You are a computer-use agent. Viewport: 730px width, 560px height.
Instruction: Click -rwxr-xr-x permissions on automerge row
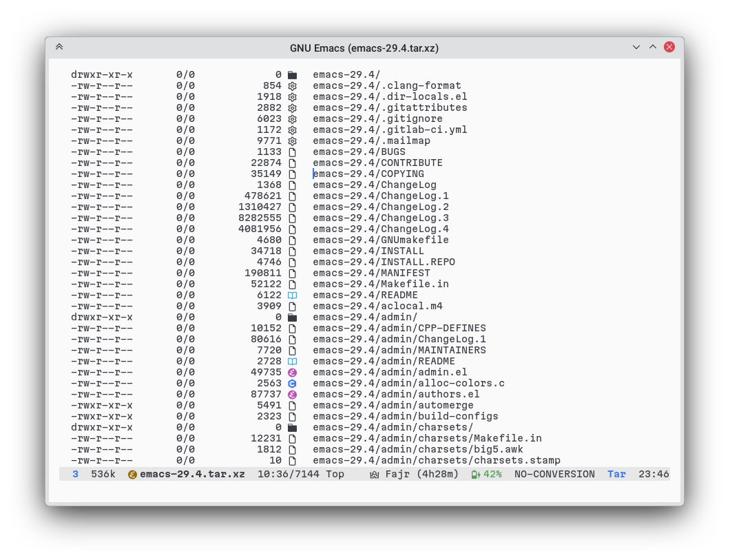[101, 406]
